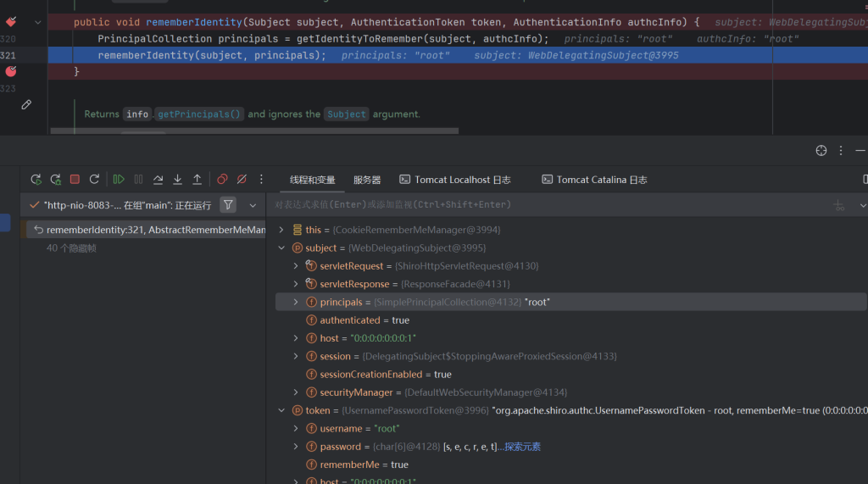Switch to the 服务器 tab
The width and height of the screenshot is (868, 484).
367,180
